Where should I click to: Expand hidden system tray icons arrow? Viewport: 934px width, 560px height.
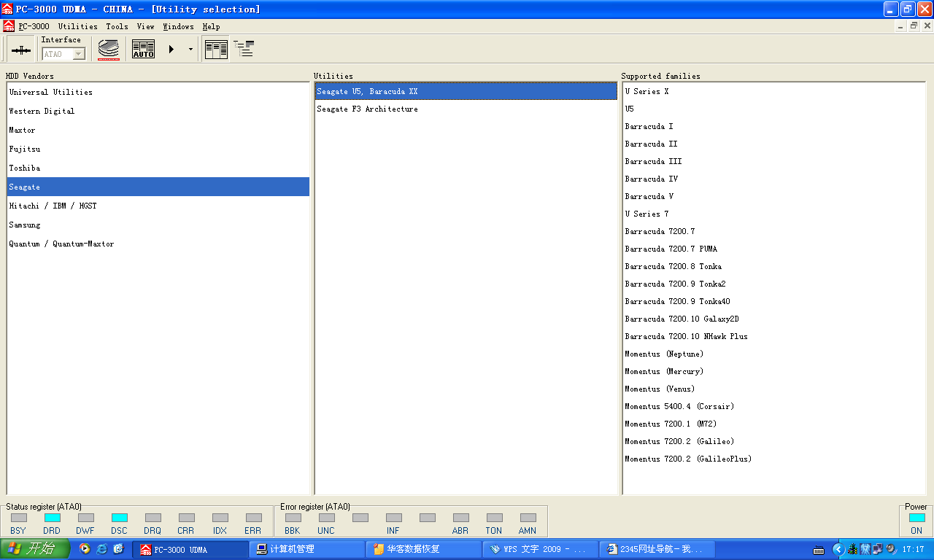pyautogui.click(x=838, y=549)
